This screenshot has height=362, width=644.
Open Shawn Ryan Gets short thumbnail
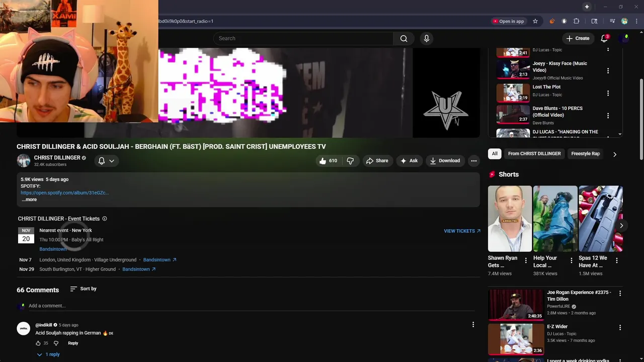pyautogui.click(x=510, y=219)
